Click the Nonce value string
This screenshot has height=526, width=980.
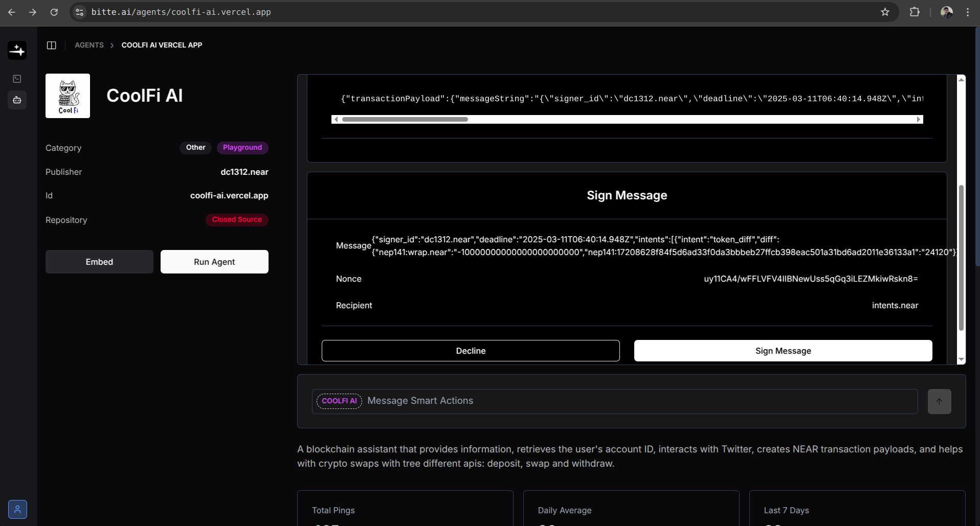point(811,279)
